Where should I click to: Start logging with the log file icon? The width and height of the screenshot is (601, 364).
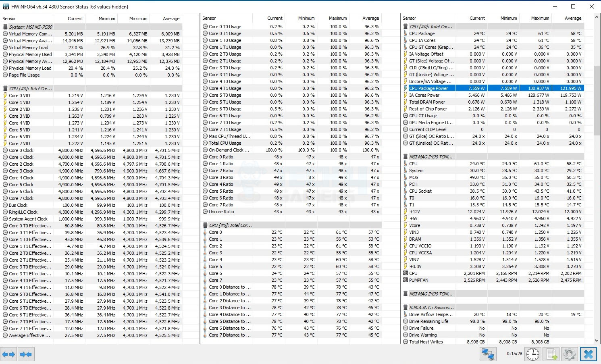pos(551,354)
